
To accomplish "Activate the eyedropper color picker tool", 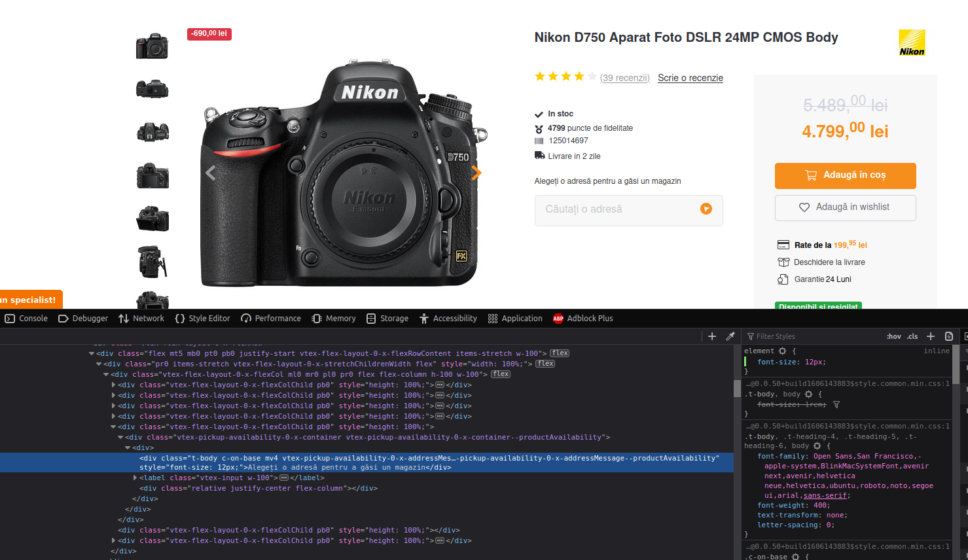I will coord(730,336).
